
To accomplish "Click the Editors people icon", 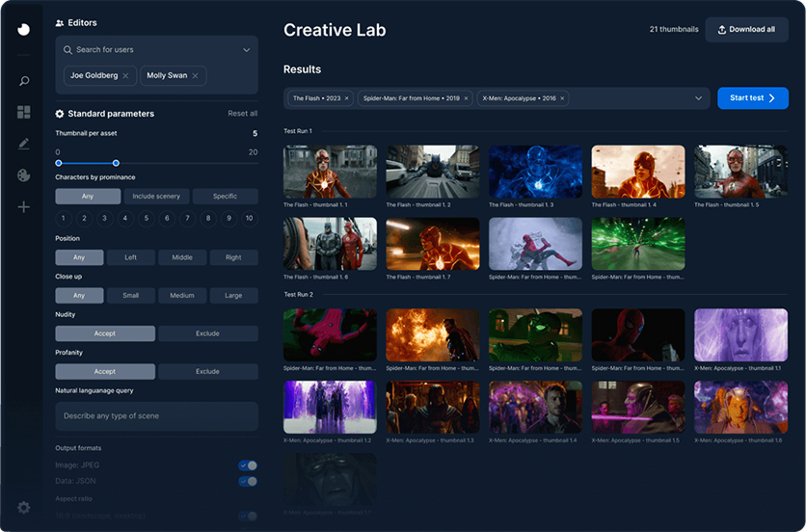I will click(60, 23).
